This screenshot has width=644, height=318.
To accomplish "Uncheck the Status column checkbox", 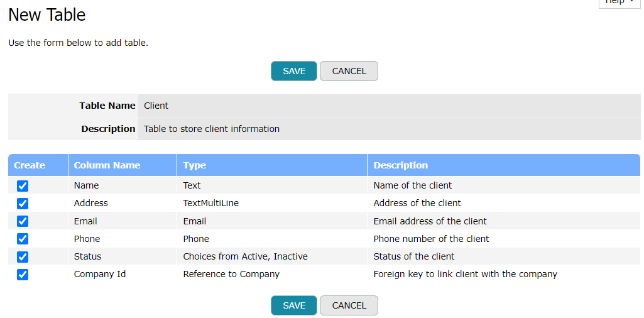I will (x=23, y=257).
